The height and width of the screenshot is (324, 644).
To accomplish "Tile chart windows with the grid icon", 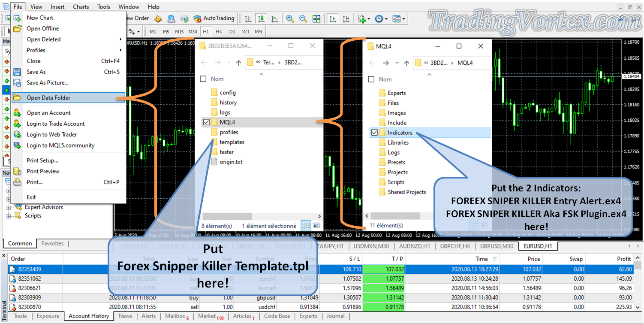I will [316, 18].
